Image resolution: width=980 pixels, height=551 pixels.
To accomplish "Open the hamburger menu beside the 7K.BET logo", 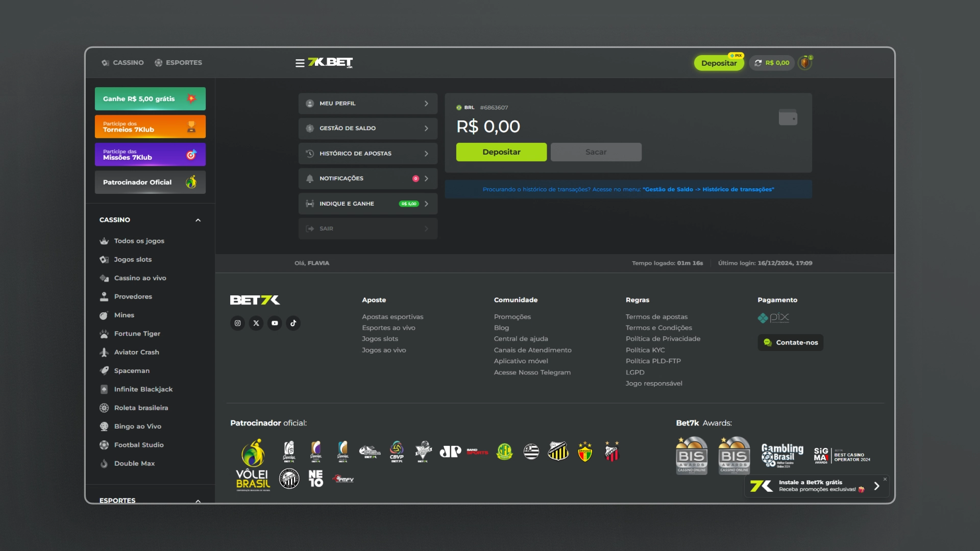I will point(300,63).
